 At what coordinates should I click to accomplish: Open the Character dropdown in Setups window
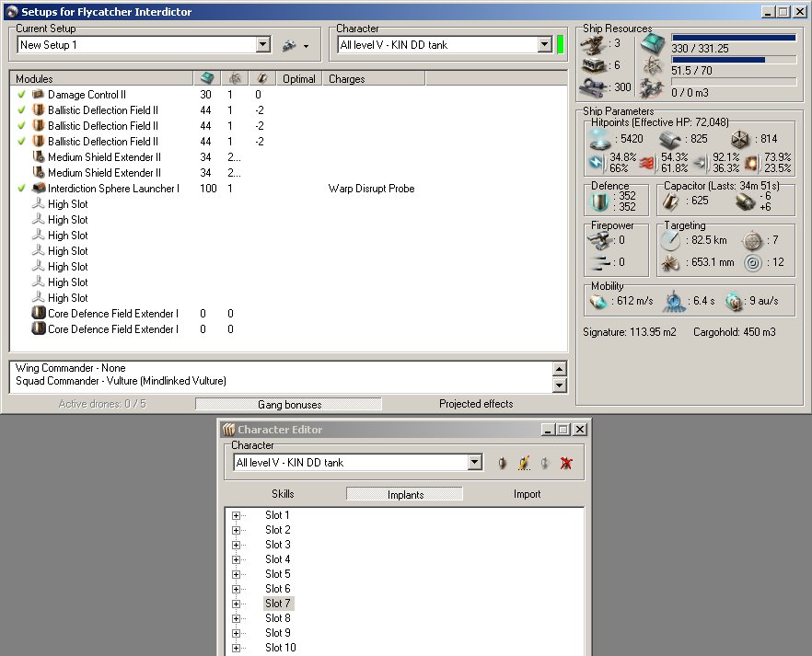(x=544, y=44)
